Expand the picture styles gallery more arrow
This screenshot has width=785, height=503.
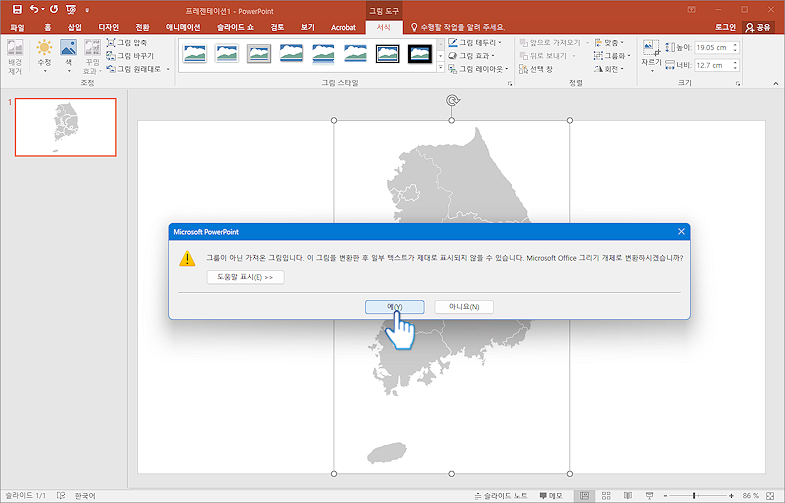point(441,69)
